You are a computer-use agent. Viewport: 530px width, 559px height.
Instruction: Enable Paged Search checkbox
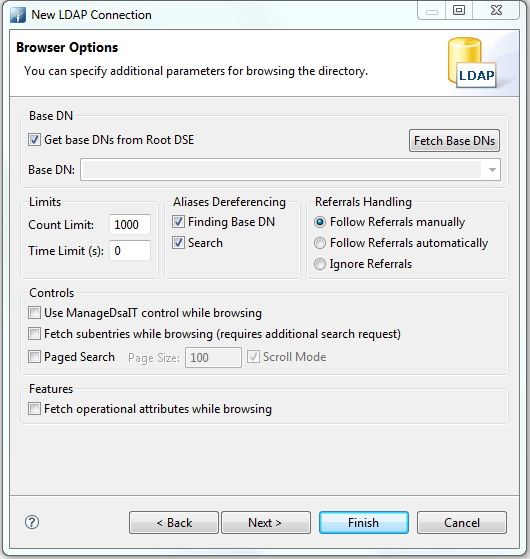[x=34, y=357]
